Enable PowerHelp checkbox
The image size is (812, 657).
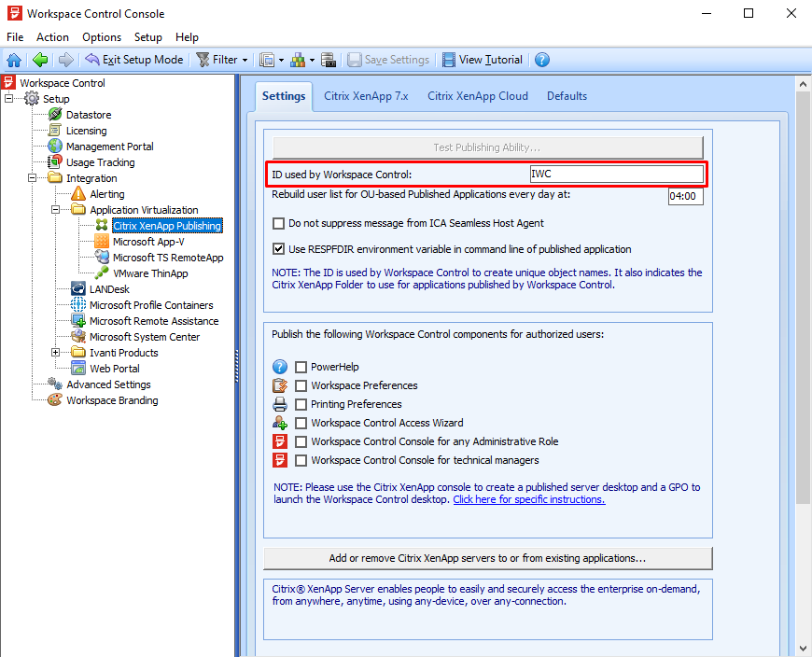301,367
